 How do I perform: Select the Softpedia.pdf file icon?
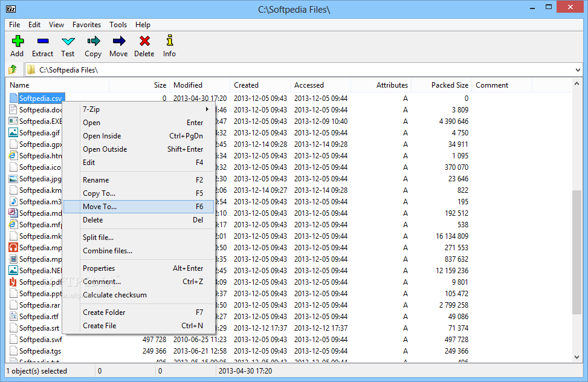click(x=13, y=282)
